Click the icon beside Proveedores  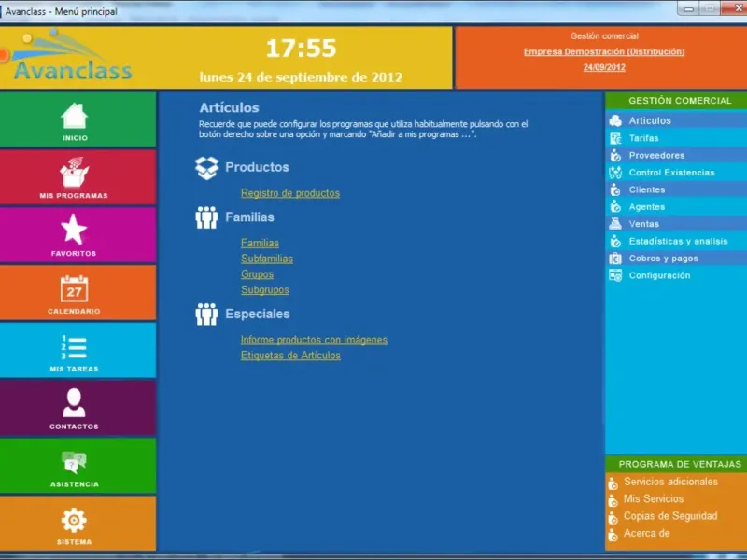(x=615, y=155)
